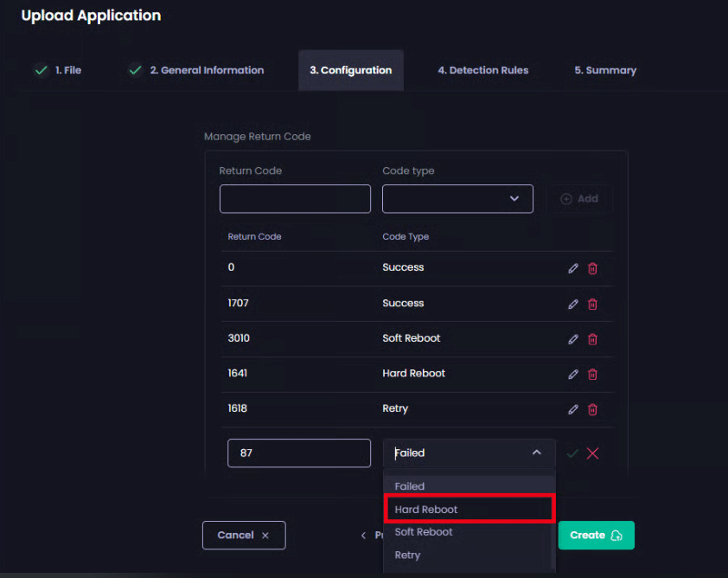Image resolution: width=728 pixels, height=578 pixels.
Task: Switch to the General Information step
Action: tap(206, 71)
